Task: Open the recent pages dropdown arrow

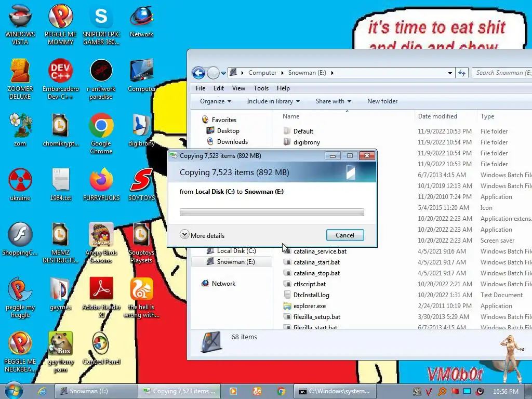Action: (223, 73)
